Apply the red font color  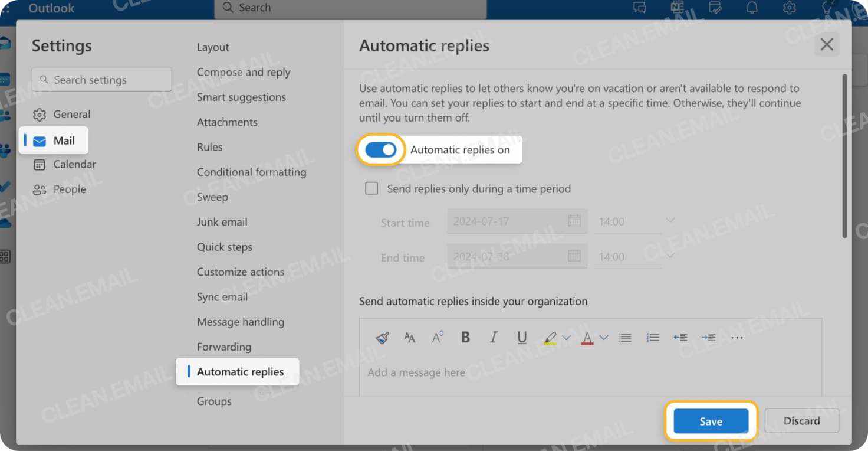pyautogui.click(x=587, y=338)
